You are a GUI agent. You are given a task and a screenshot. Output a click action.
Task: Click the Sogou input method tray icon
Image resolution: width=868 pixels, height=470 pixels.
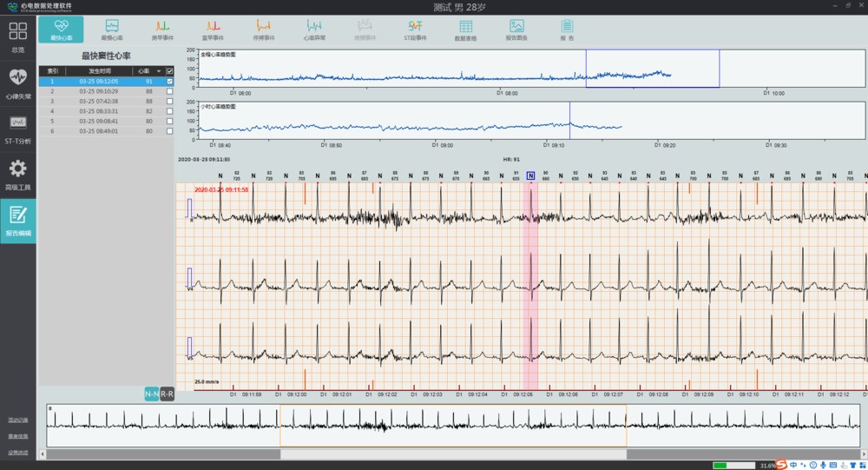[780, 465]
